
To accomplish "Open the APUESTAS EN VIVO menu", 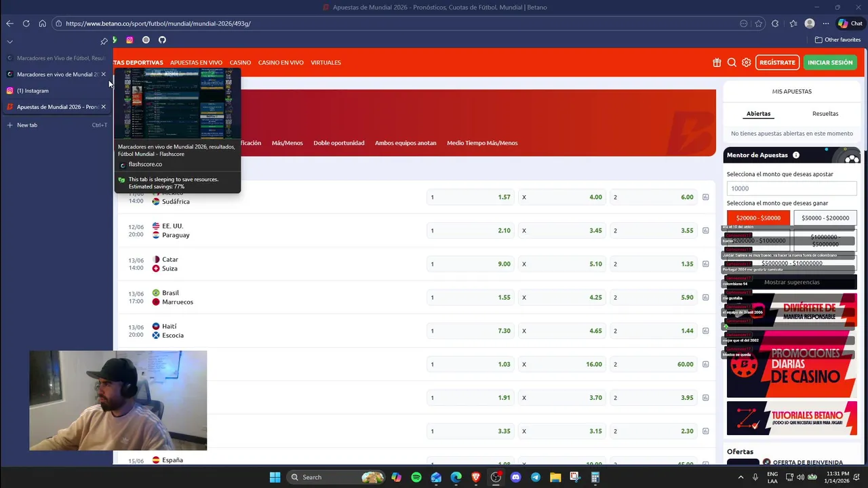I will 196,62.
